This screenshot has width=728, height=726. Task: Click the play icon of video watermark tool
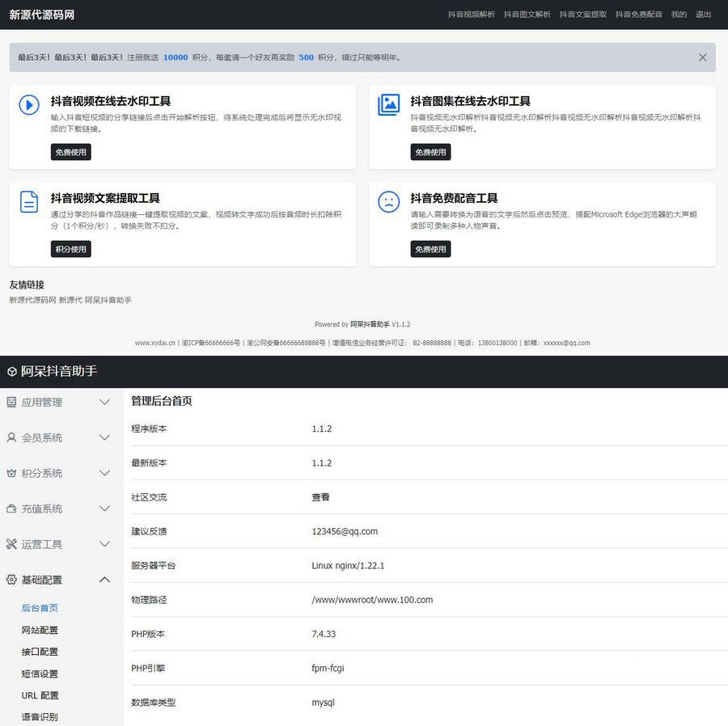tap(29, 105)
